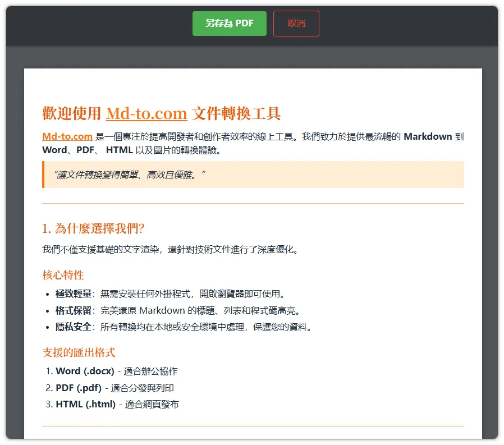The height and width of the screenshot is (445, 504).
Task: Open the Md-to.com link in the heading
Action: tap(146, 113)
